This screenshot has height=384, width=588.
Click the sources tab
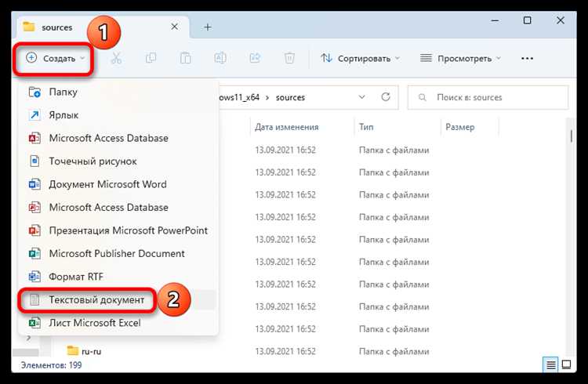coord(101,27)
